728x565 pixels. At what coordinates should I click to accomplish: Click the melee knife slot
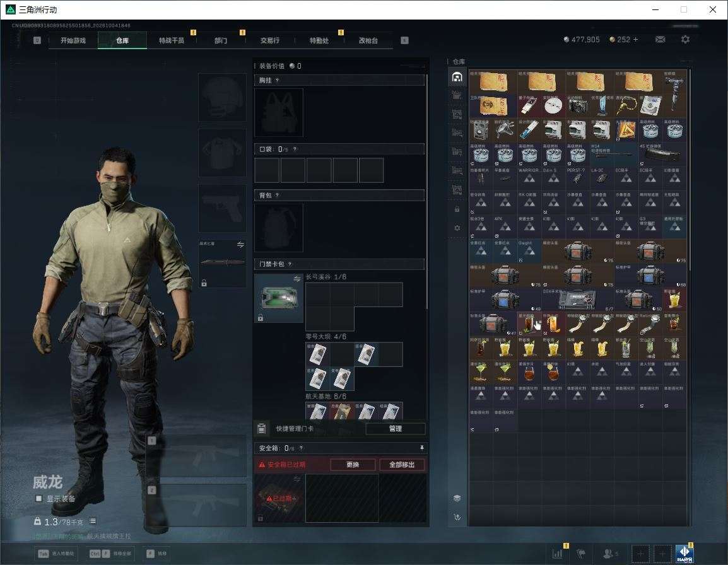(x=223, y=263)
